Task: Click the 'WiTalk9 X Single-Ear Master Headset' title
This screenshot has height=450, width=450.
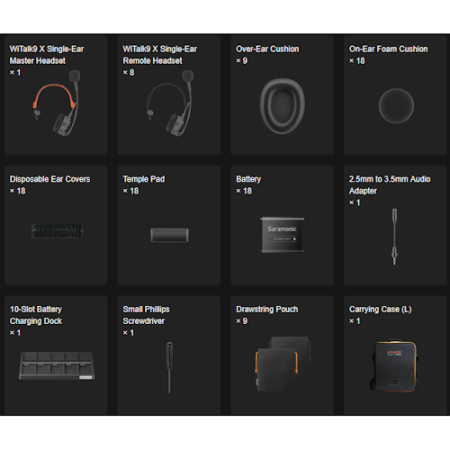Action: pos(47,55)
